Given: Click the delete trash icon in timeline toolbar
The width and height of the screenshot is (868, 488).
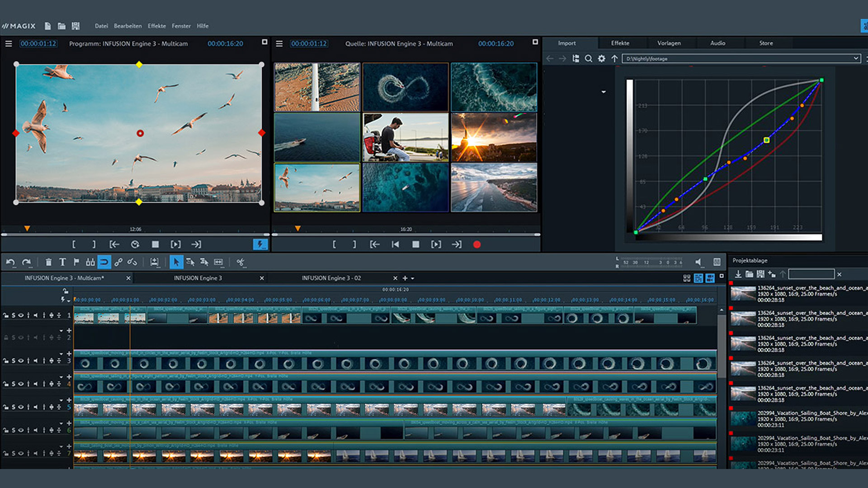Looking at the screenshot, I should pos(48,262).
